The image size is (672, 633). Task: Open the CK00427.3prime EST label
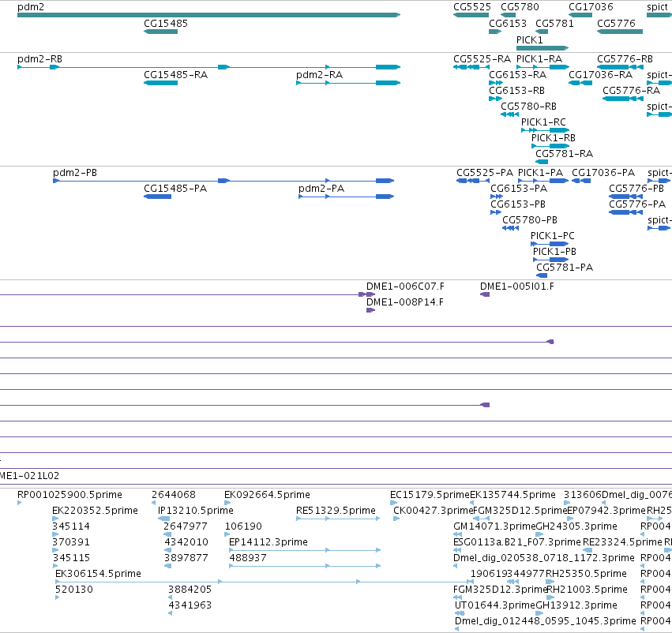434,511
